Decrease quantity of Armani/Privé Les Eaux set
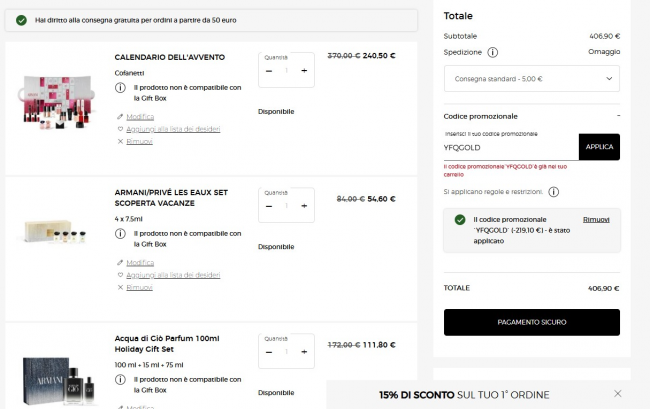The height and width of the screenshot is (409, 650). pos(268,207)
